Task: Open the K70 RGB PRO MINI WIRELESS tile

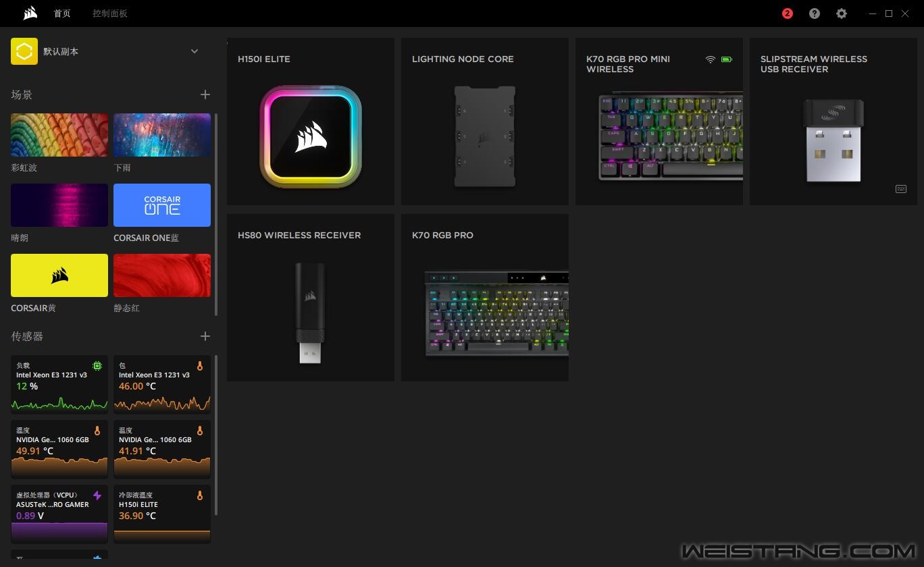Action: click(x=659, y=122)
